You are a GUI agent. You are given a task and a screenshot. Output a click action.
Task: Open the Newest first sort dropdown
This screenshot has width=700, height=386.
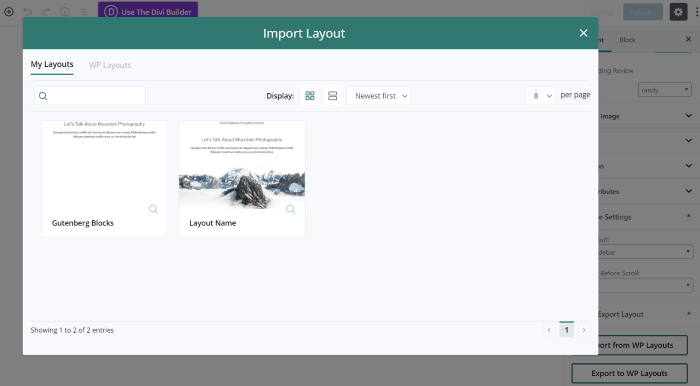tap(379, 96)
